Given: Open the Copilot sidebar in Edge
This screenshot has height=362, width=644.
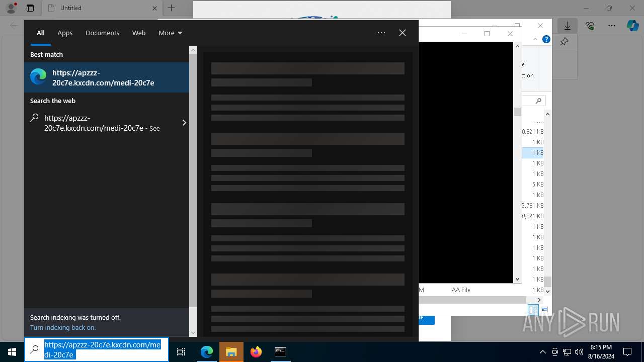Looking at the screenshot, I should click(x=632, y=26).
